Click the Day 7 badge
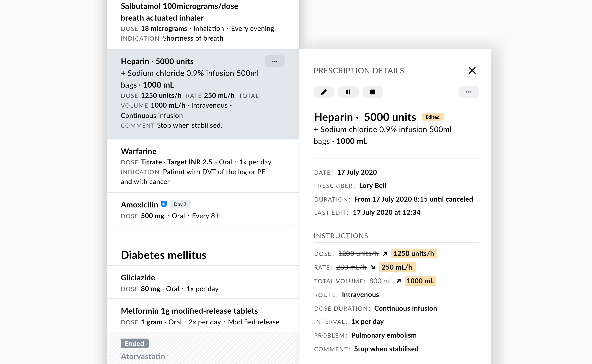592x364 pixels. point(180,204)
